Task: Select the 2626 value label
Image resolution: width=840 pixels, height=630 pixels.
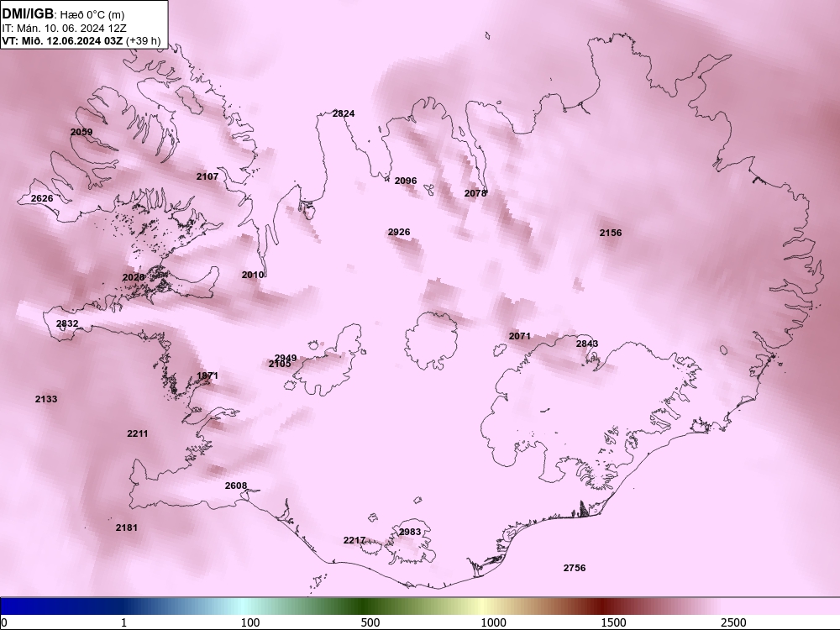Action: tap(42, 198)
